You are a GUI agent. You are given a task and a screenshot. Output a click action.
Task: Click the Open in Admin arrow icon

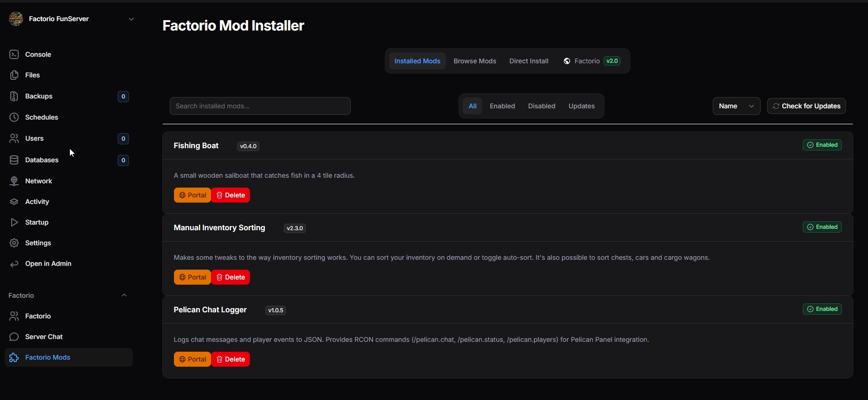14,264
